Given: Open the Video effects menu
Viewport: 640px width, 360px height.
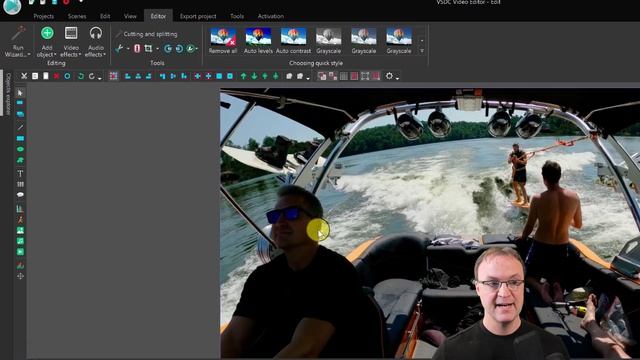Looking at the screenshot, I should coord(71,41).
